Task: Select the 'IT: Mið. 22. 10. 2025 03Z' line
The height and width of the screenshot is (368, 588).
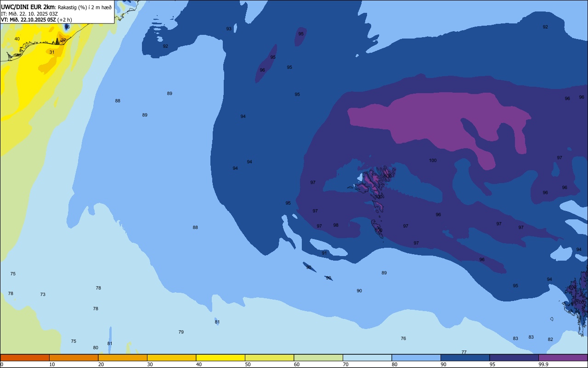Action: pos(29,13)
